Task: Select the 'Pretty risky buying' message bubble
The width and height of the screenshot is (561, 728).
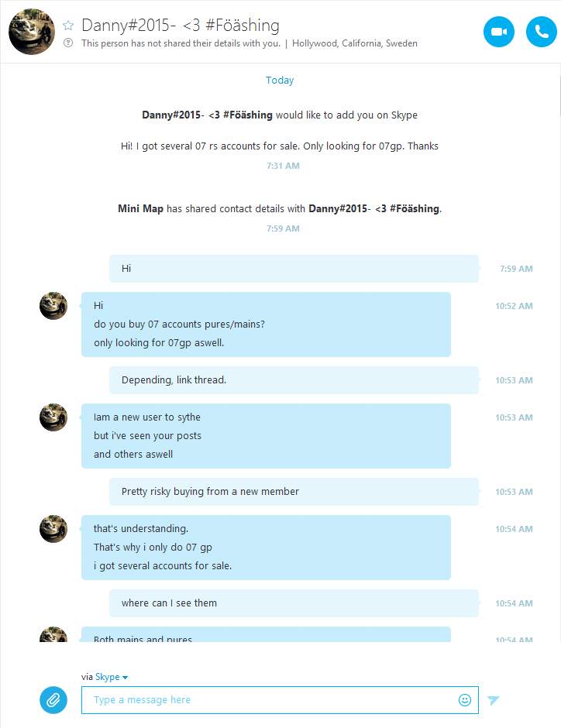Action: click(294, 491)
